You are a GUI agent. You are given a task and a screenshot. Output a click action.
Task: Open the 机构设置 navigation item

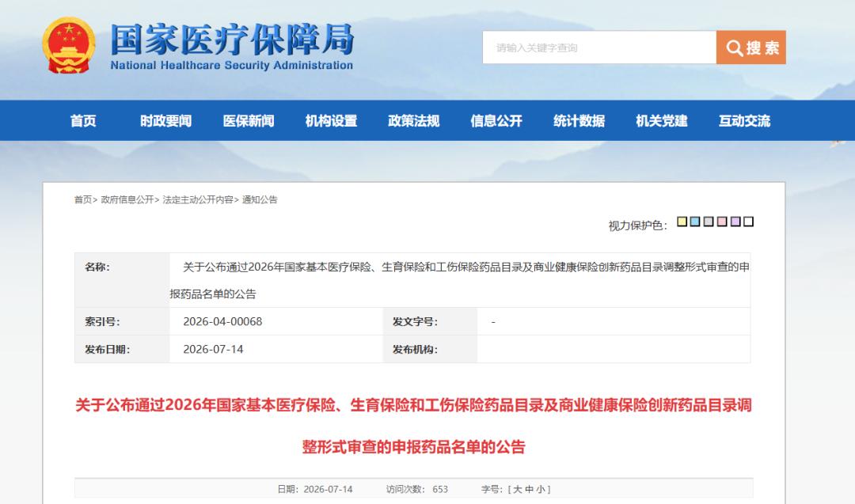point(331,121)
